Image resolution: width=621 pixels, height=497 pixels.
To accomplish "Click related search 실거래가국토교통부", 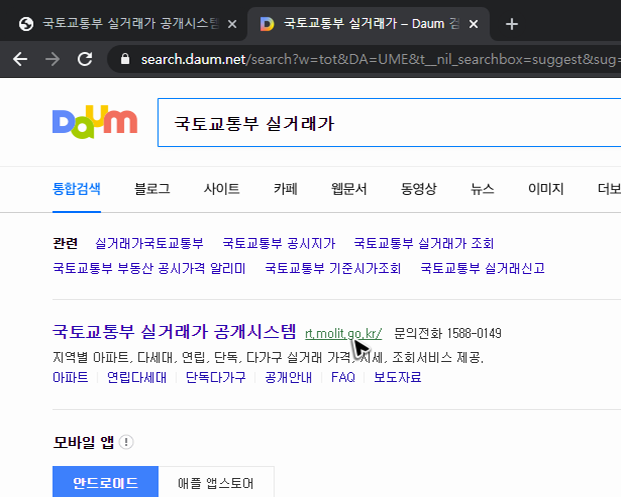I will 149,243.
